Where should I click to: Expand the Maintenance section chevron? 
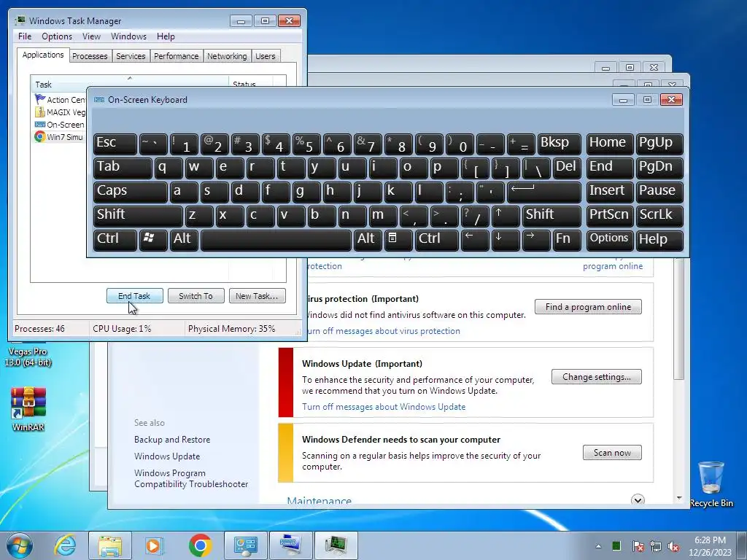[638, 500]
